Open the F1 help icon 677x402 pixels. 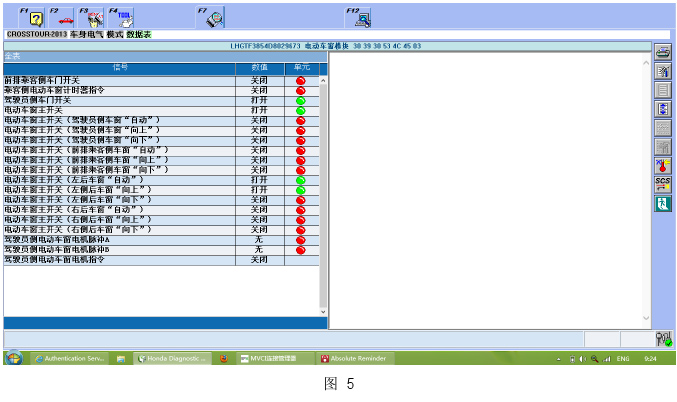coord(32,18)
